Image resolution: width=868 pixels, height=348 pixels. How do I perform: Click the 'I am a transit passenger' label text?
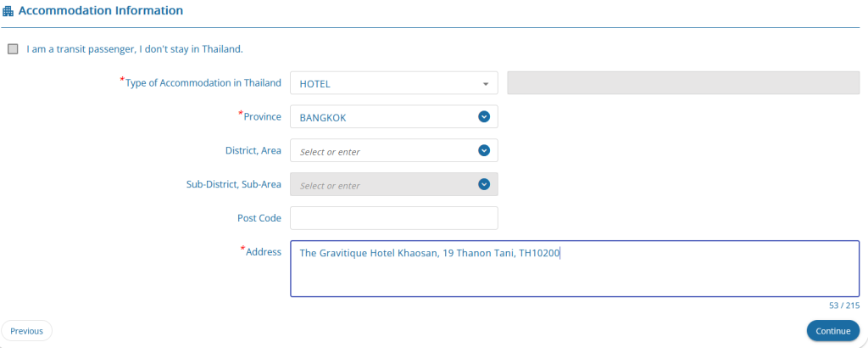[x=135, y=48]
